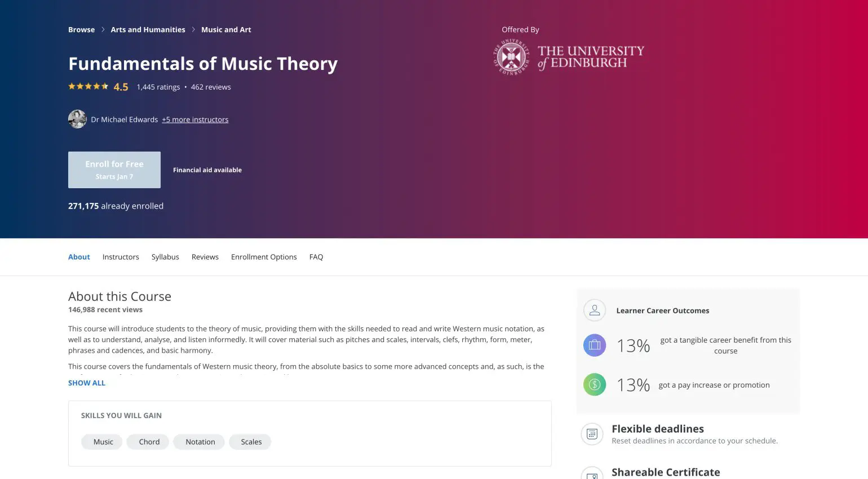Image resolution: width=868 pixels, height=479 pixels.
Task: Expand the instructors list via +5 more instructors
Action: click(x=194, y=119)
